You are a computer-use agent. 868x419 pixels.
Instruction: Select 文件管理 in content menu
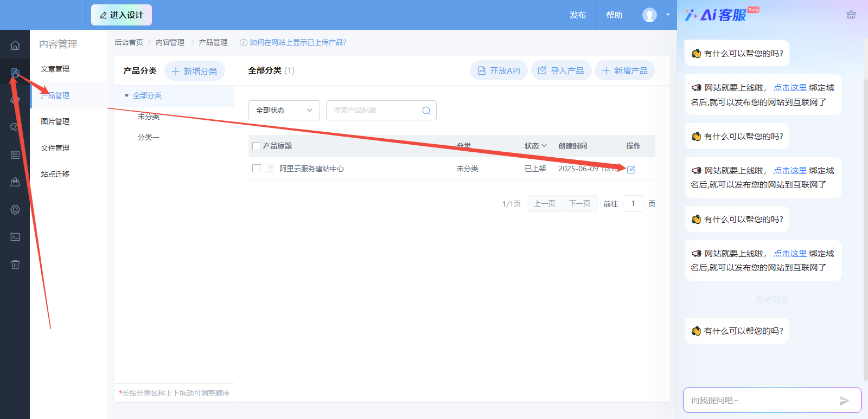(55, 148)
